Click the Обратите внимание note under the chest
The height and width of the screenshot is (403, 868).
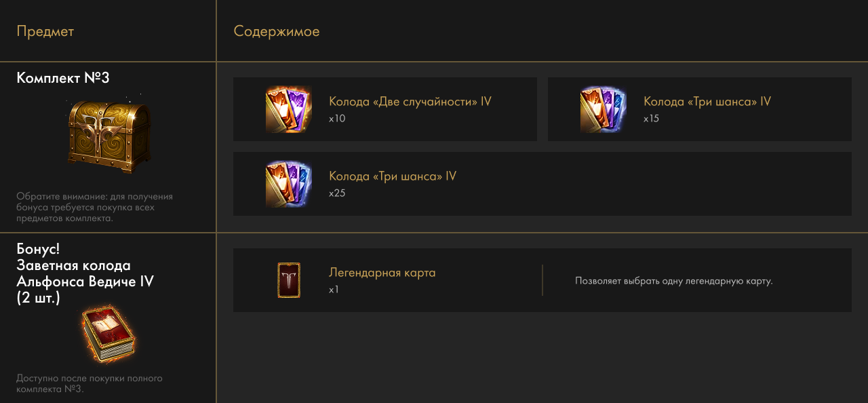(x=94, y=207)
